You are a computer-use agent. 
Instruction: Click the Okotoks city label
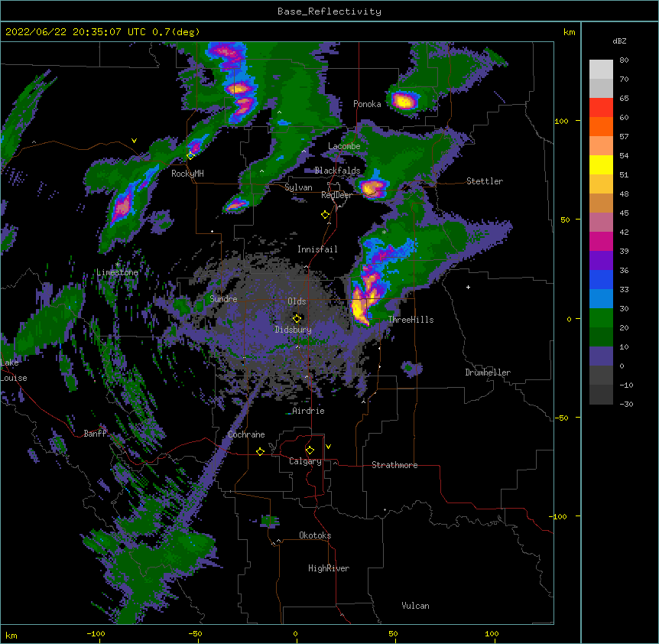[x=315, y=535]
